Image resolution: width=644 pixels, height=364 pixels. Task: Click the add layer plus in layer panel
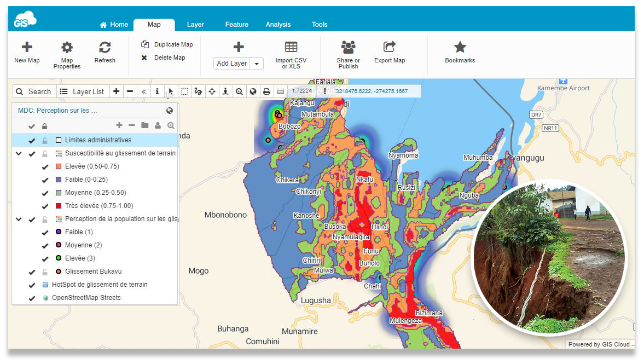tap(119, 125)
